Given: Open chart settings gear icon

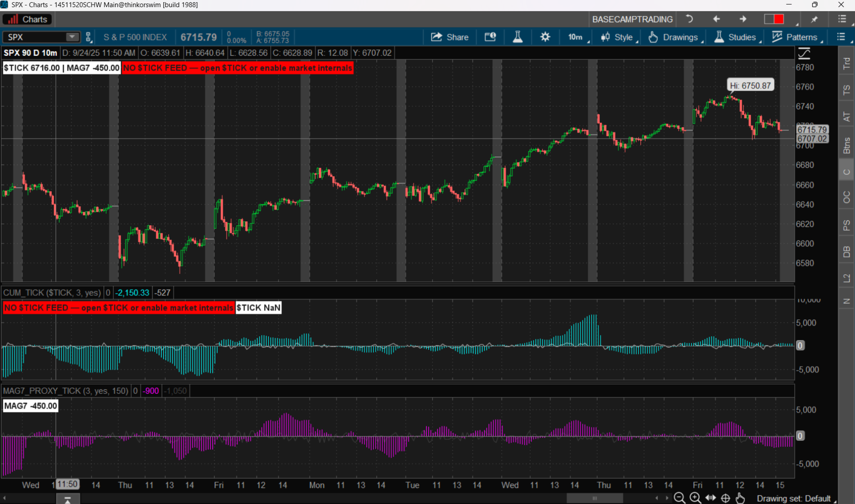Looking at the screenshot, I should (x=545, y=37).
